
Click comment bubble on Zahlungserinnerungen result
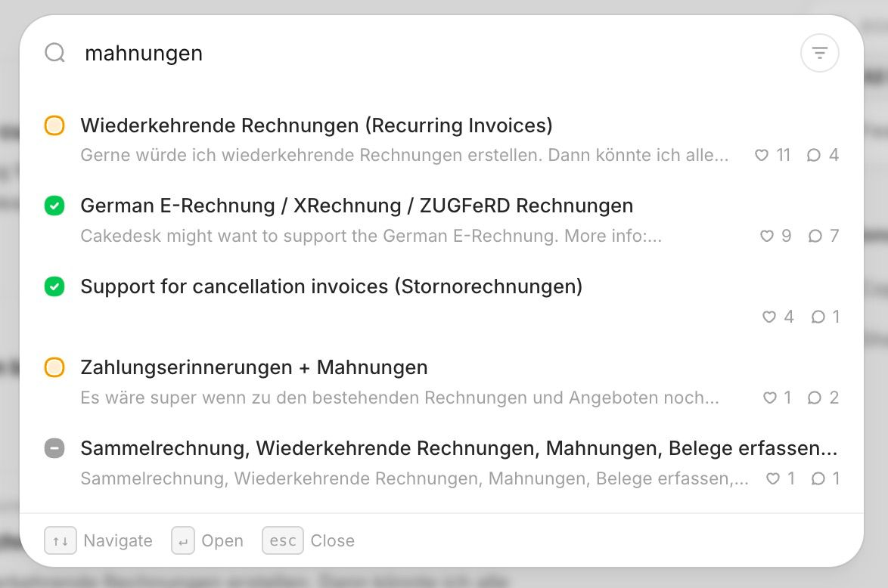click(815, 398)
